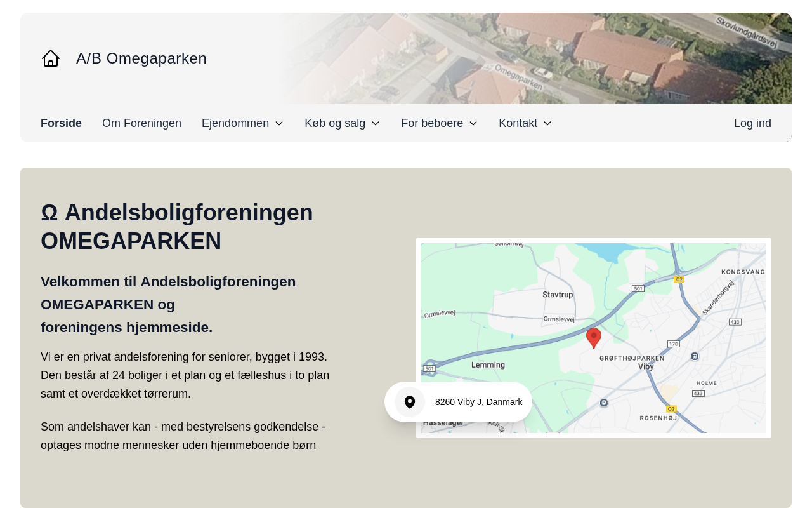Viewport: 812px width, 508px height.
Task: Click the black location pin icon
Action: [410, 402]
